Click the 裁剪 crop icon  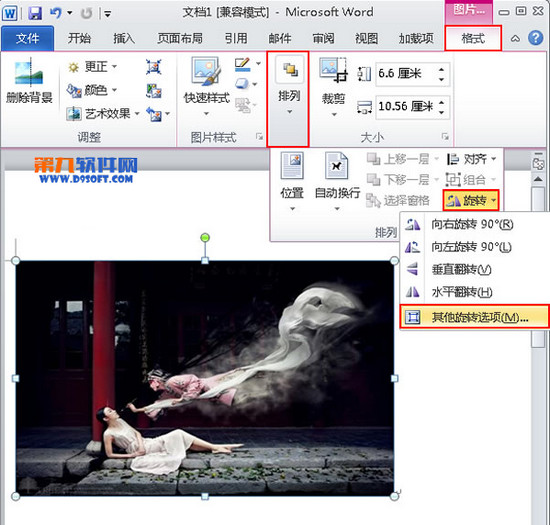click(333, 70)
